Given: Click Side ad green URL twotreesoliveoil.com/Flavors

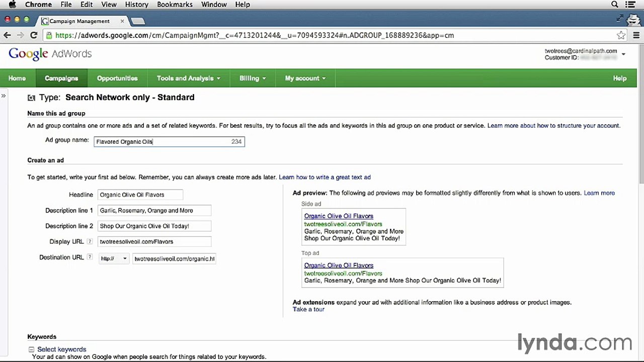Looking at the screenshot, I should pyautogui.click(x=343, y=224).
